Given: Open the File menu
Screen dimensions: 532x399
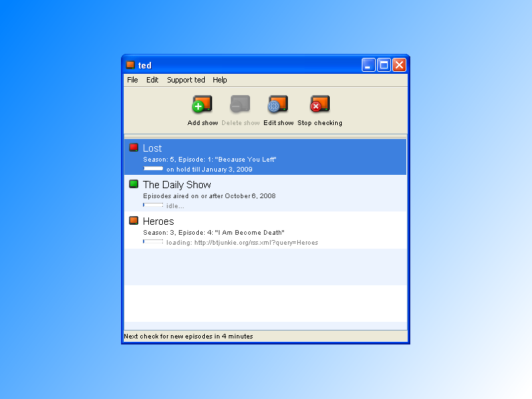Looking at the screenshot, I should pyautogui.click(x=132, y=80).
